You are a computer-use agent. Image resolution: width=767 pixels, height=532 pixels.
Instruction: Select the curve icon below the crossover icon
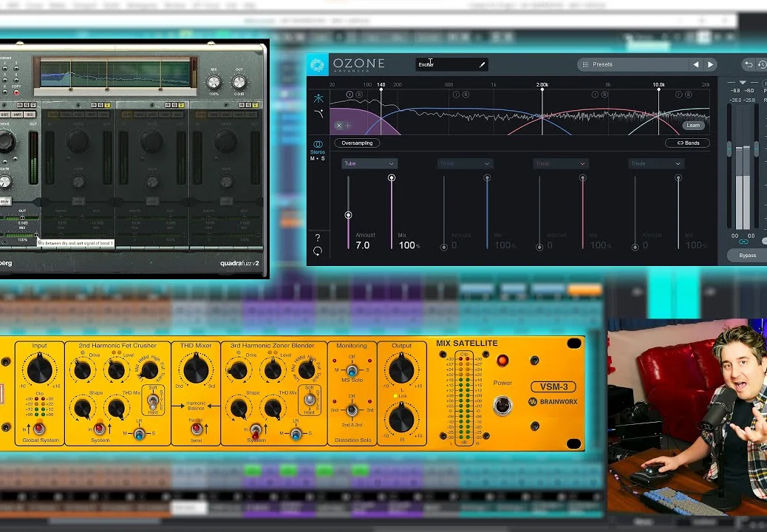(318, 114)
